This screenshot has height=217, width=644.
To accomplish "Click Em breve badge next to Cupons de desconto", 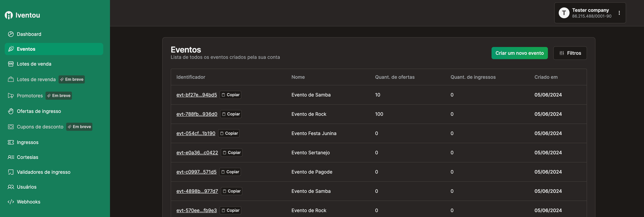I will [x=79, y=127].
